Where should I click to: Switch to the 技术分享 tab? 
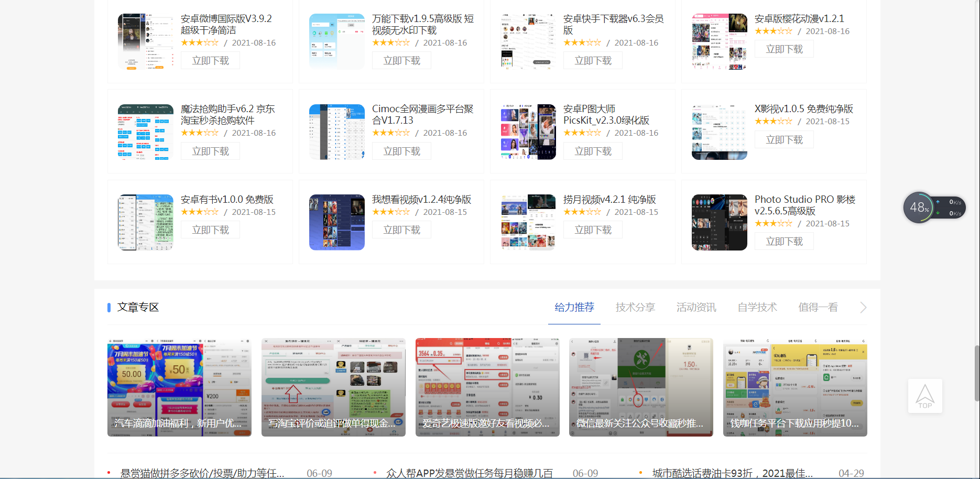pos(635,307)
